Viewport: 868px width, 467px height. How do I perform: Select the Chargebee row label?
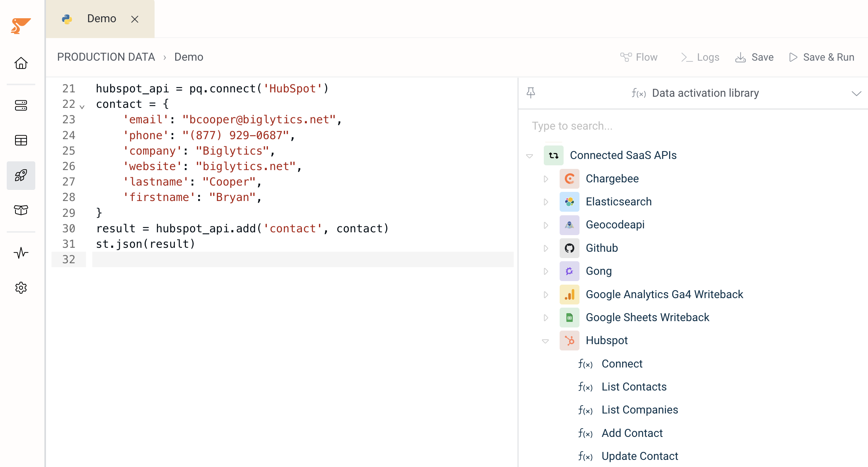(612, 179)
